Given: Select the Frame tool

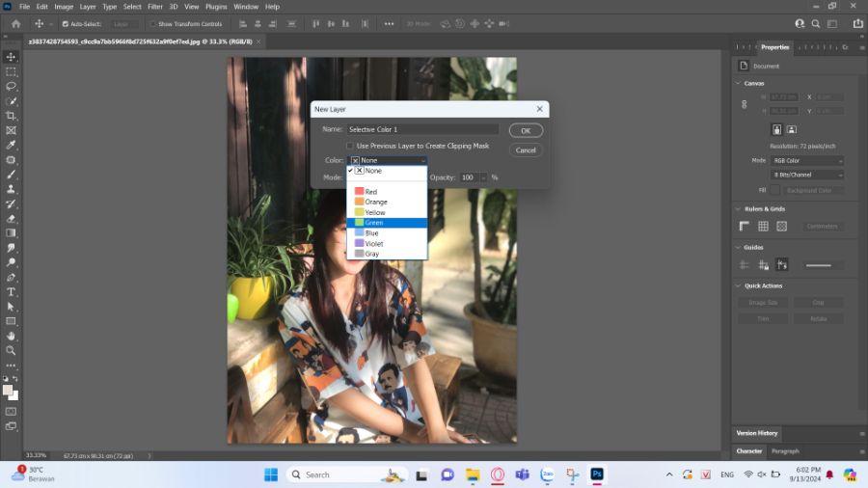Looking at the screenshot, I should pos(11,130).
